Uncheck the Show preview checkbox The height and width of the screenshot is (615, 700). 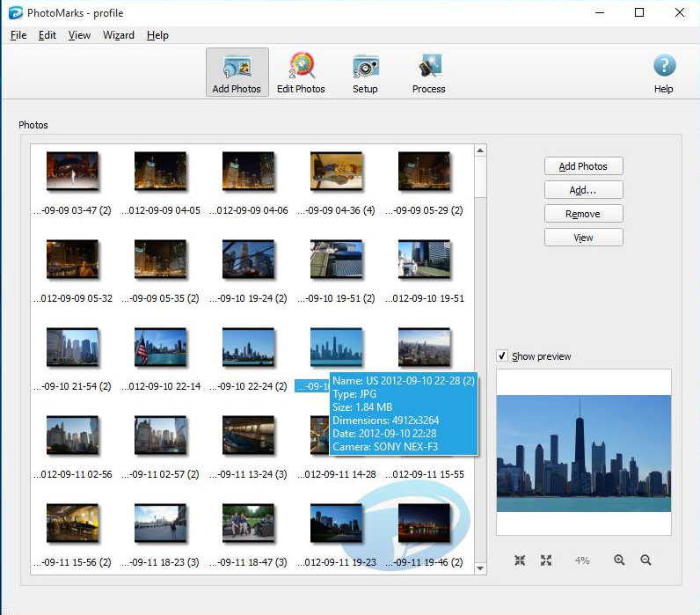point(502,356)
